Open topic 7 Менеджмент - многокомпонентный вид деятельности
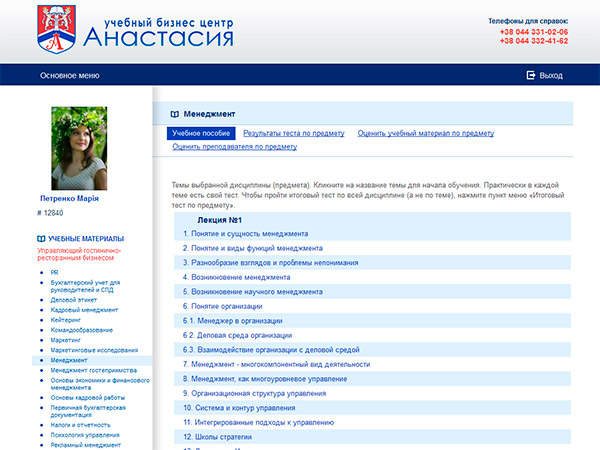600x450 pixels. point(276,364)
